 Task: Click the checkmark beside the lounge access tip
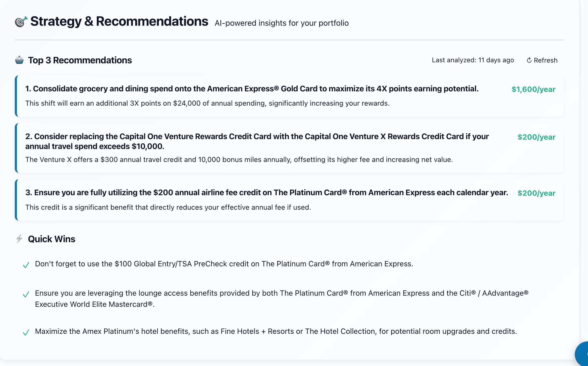[26, 294]
